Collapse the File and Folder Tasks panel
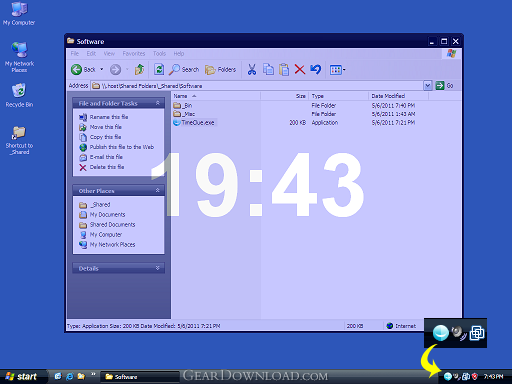 click(x=157, y=103)
